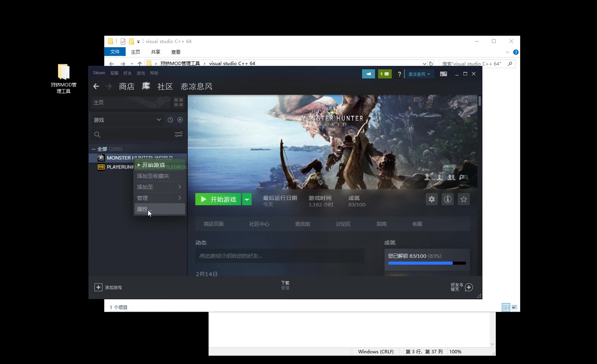Open the Steam menu
Viewport: 597px width, 364px height.
tap(99, 73)
